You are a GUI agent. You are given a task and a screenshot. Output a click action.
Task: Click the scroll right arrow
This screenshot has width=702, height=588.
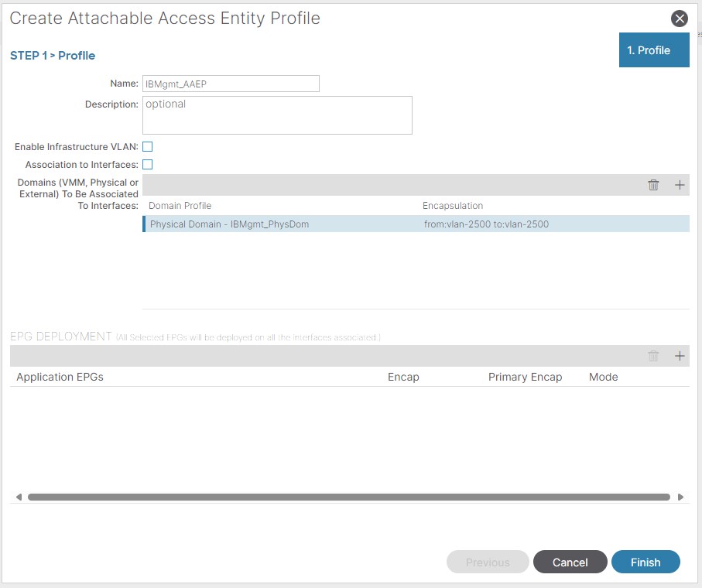click(680, 497)
